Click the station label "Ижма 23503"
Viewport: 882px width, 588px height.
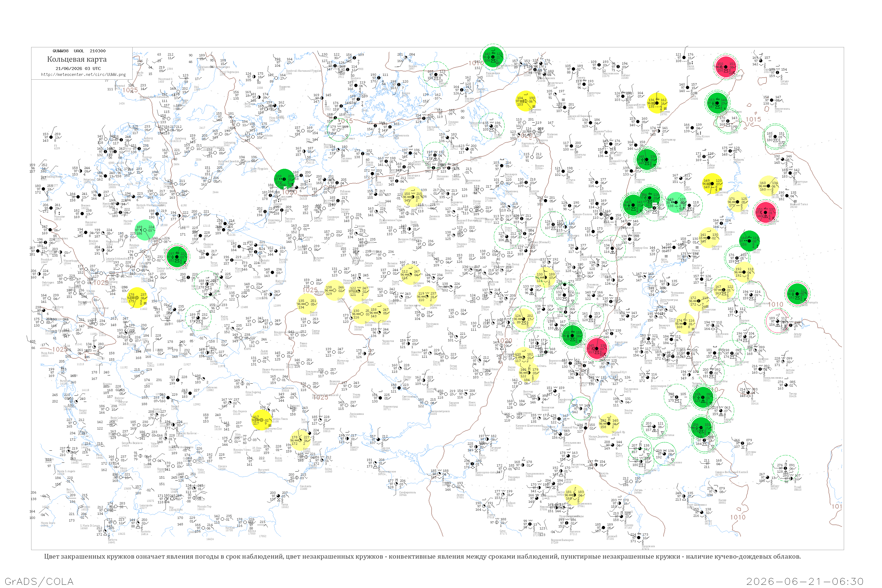point(690,68)
